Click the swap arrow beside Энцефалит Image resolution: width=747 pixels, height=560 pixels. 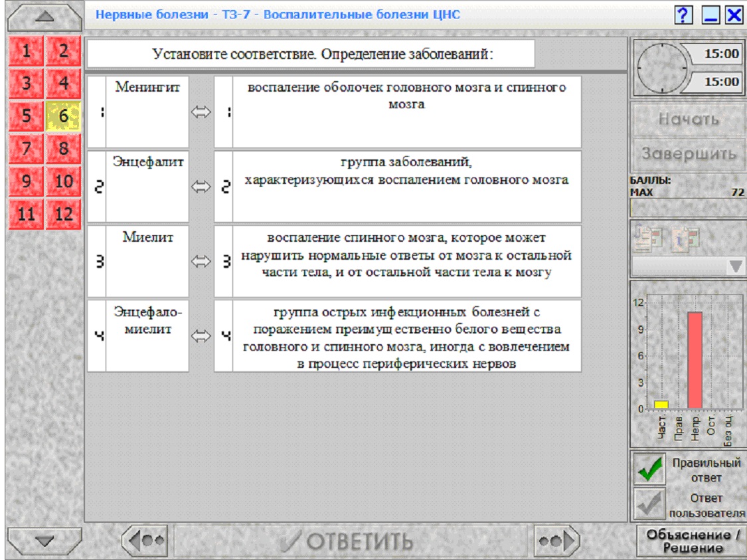point(201,187)
